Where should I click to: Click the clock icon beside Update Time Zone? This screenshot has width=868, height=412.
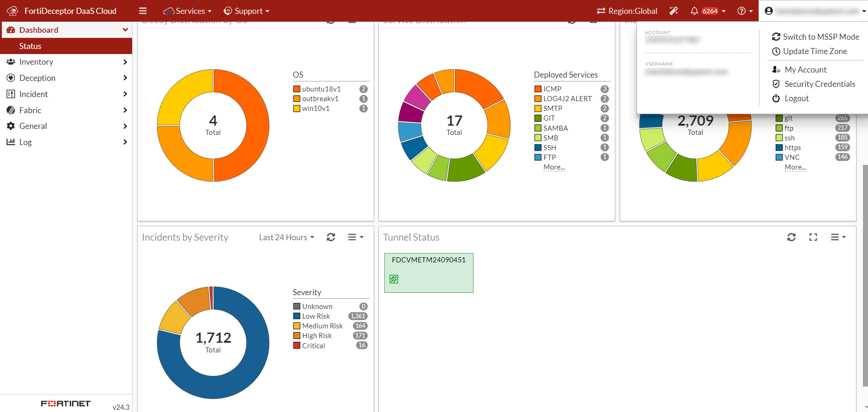click(x=776, y=51)
